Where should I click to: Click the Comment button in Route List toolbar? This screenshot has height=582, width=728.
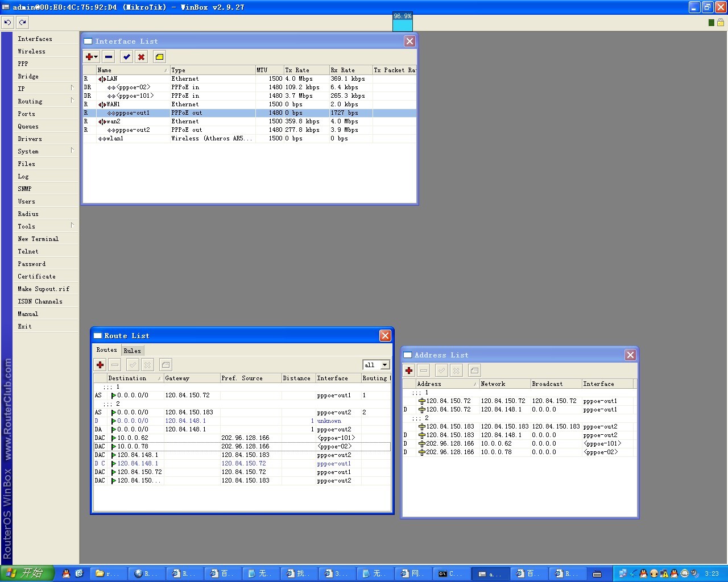(x=166, y=365)
